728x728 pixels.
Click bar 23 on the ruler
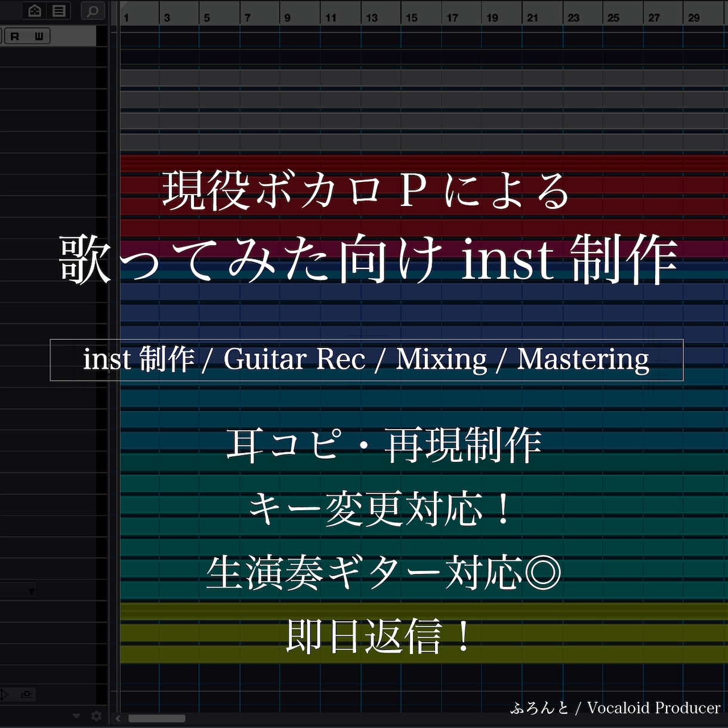click(573, 18)
